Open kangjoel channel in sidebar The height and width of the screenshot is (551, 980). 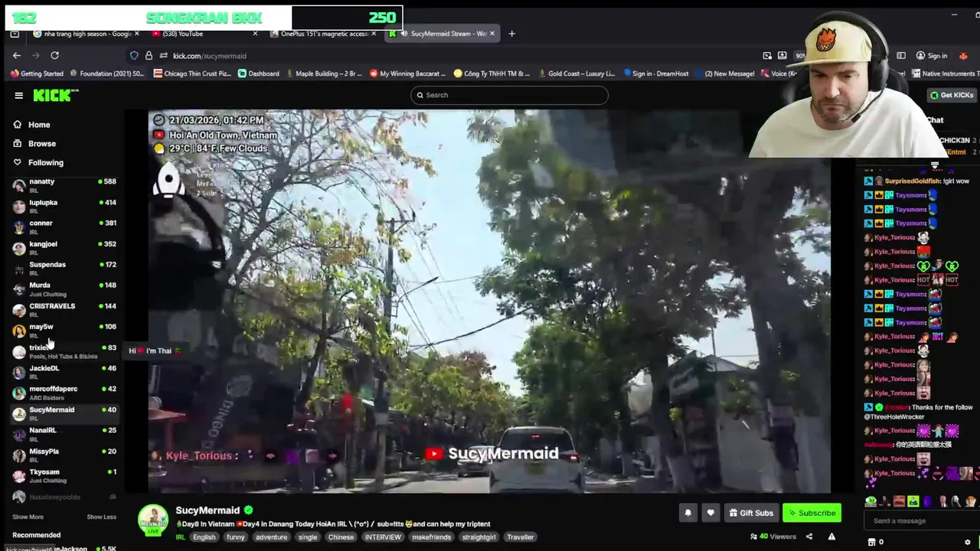pos(64,247)
